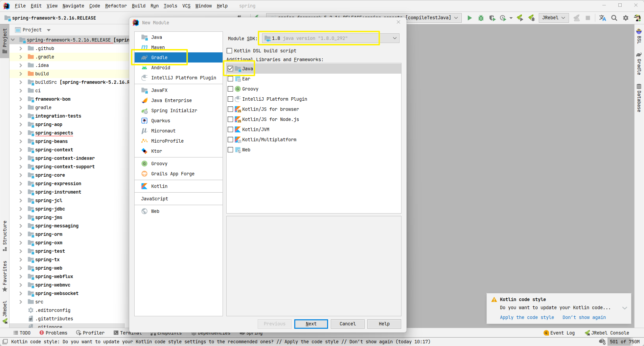Open the Translate icon in the toolbar
Image resolution: width=644 pixels, height=346 pixels.
point(602,18)
